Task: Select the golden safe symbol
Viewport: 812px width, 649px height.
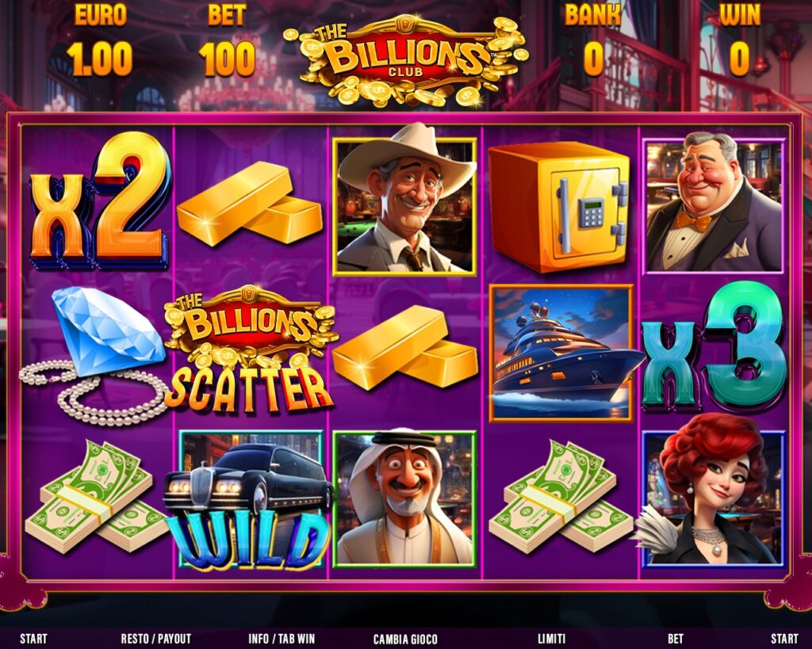Action: 560,206
